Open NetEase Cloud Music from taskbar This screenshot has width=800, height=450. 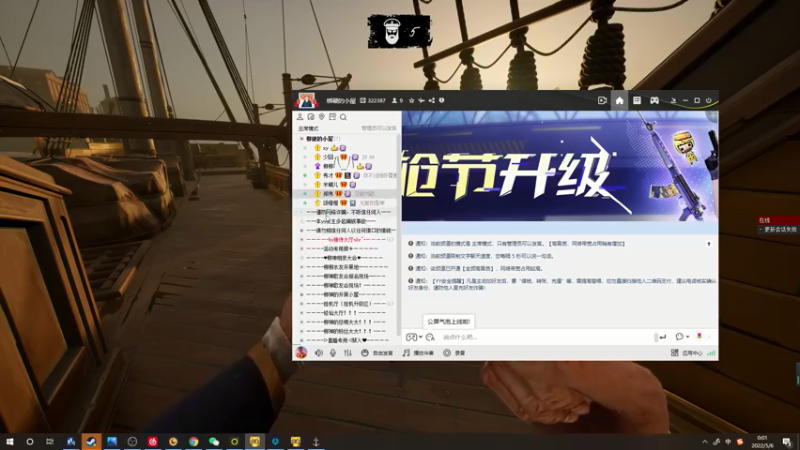point(153,442)
